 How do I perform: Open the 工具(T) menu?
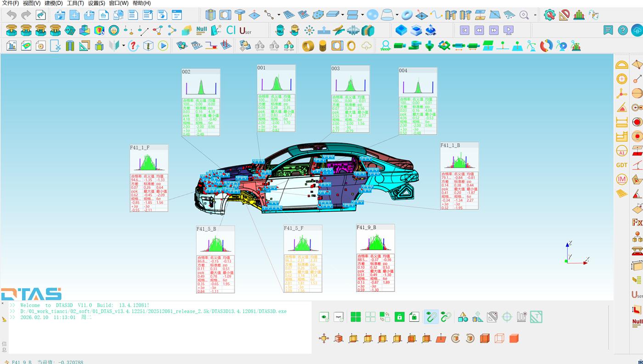coord(75,3)
